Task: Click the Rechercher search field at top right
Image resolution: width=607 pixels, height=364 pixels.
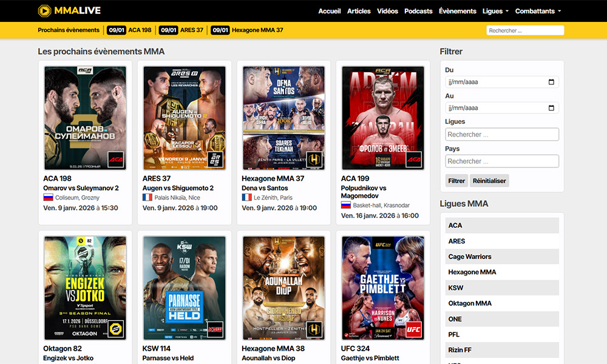Action: tap(525, 30)
